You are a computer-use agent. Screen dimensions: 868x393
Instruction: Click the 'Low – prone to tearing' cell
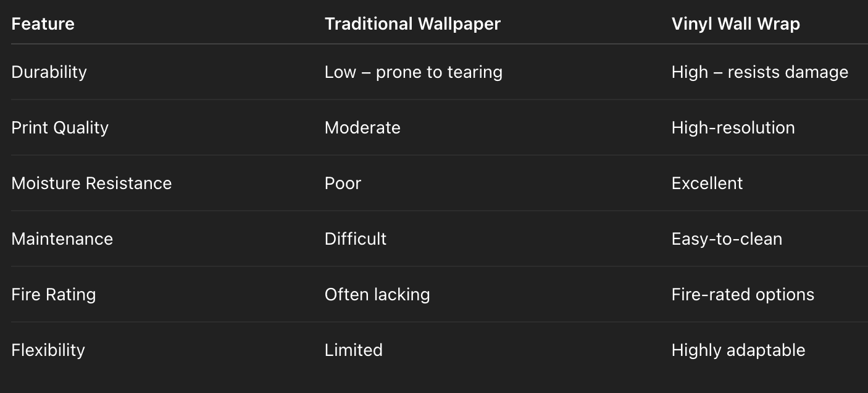pos(413,72)
